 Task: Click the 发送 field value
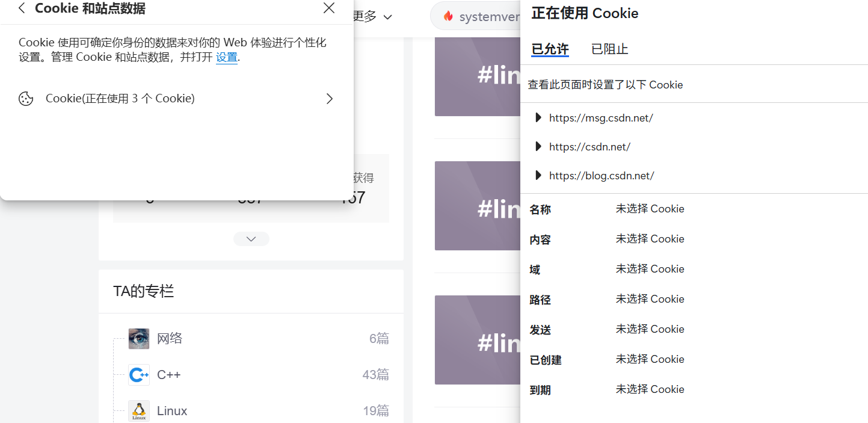point(650,329)
